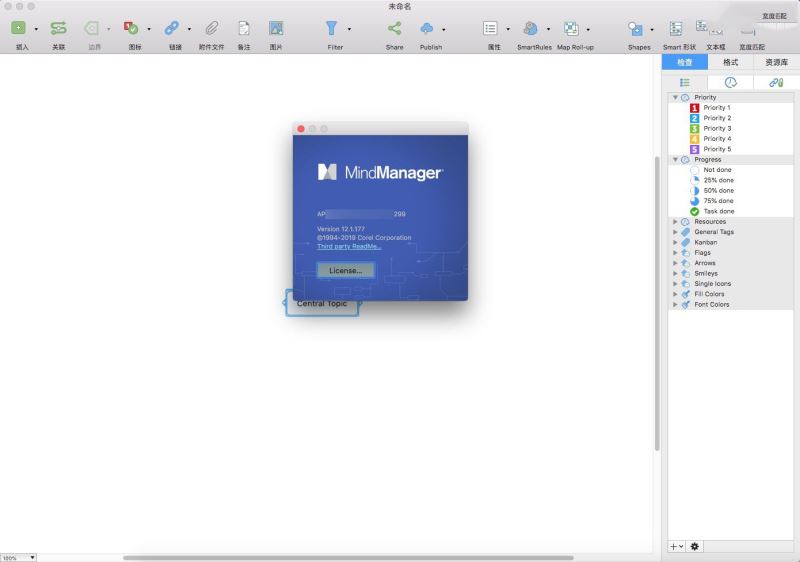
Task: Click the Attachment (附件文件) paperclip icon
Action: 211,28
